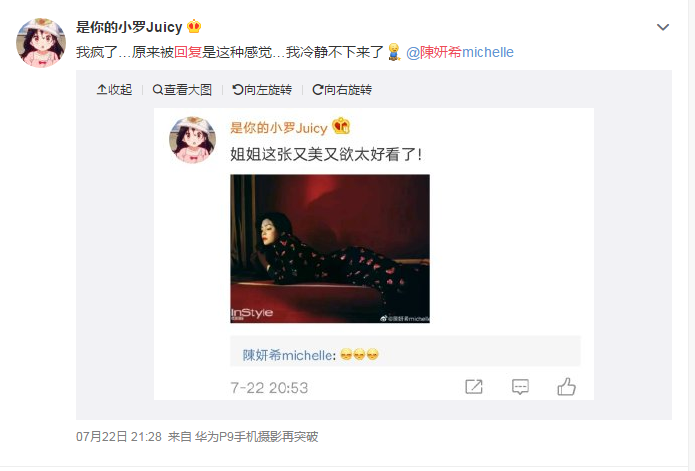Open the InStyle red photo thumbnail
Viewport: 695px width, 471px height.
pyautogui.click(x=330, y=249)
